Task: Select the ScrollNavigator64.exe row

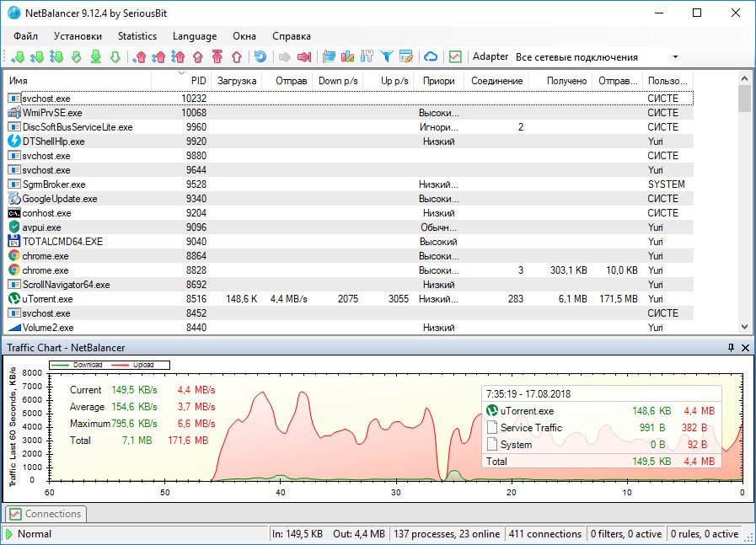Action: 351,285
